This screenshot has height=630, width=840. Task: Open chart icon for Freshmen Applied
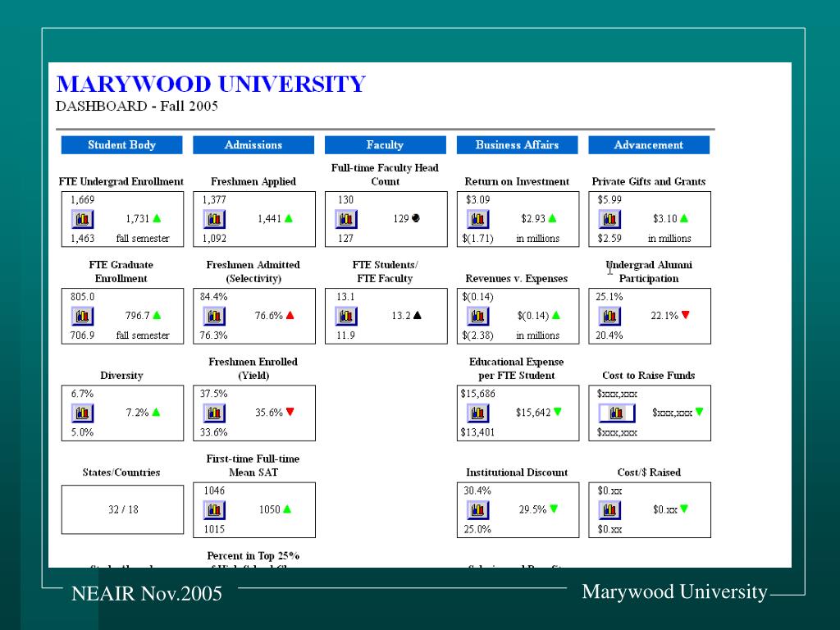(x=214, y=218)
